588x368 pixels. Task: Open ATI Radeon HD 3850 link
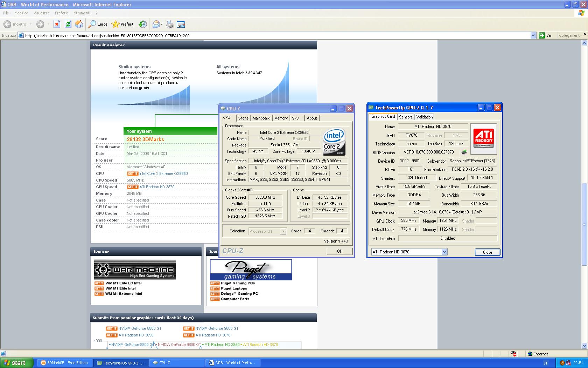[x=136, y=335]
